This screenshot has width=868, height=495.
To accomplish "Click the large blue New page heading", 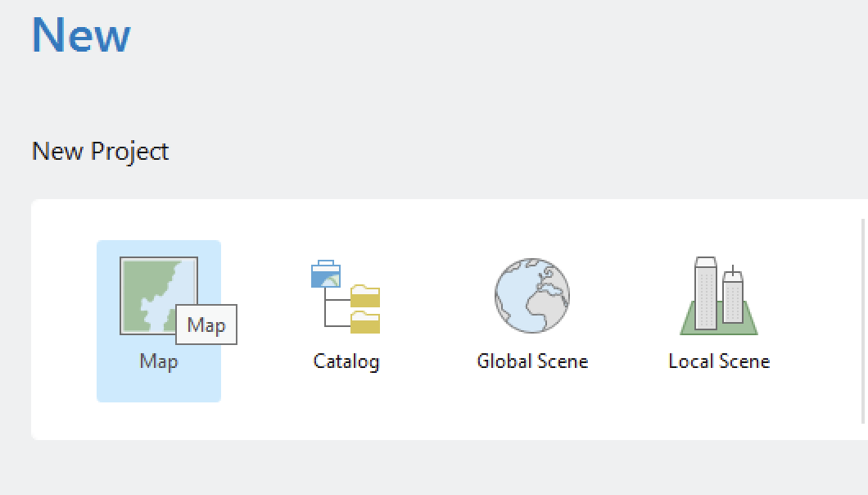I will [81, 35].
